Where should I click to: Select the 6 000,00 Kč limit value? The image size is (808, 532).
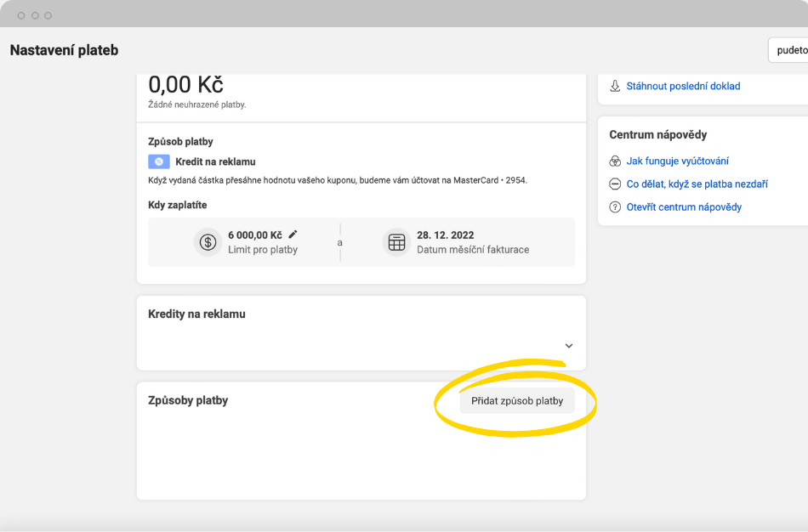pos(254,235)
